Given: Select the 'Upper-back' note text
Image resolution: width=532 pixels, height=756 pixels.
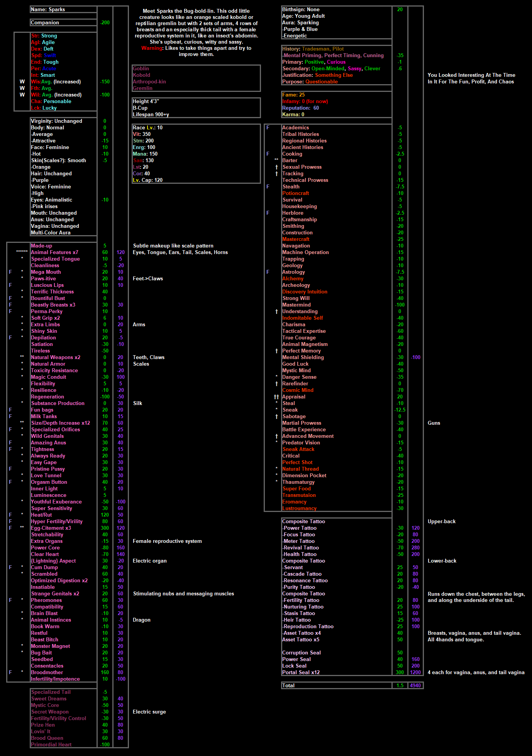Looking at the screenshot, I should tap(442, 521).
